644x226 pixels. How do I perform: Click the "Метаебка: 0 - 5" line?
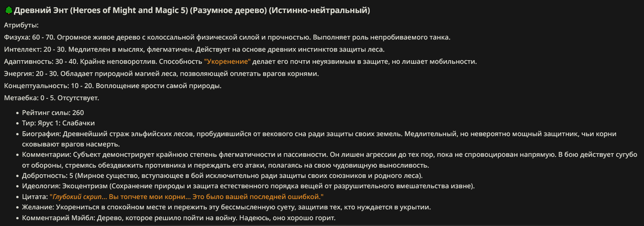pos(51,98)
